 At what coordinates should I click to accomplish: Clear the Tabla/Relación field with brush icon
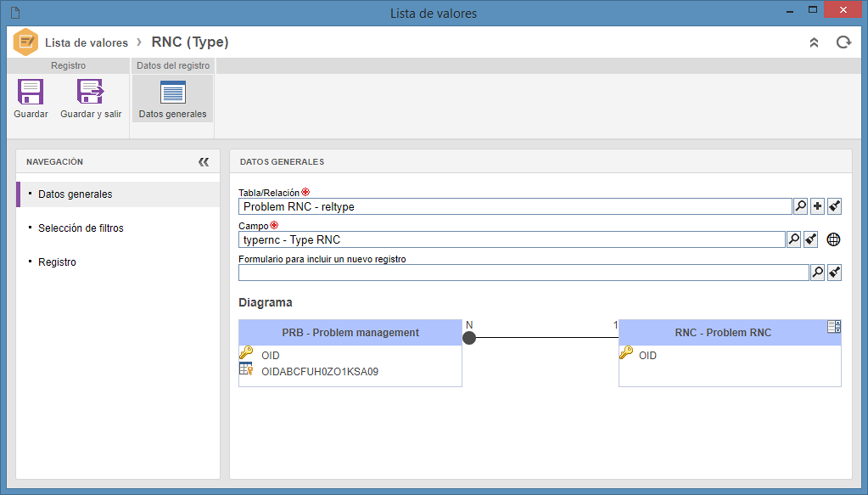pos(835,206)
